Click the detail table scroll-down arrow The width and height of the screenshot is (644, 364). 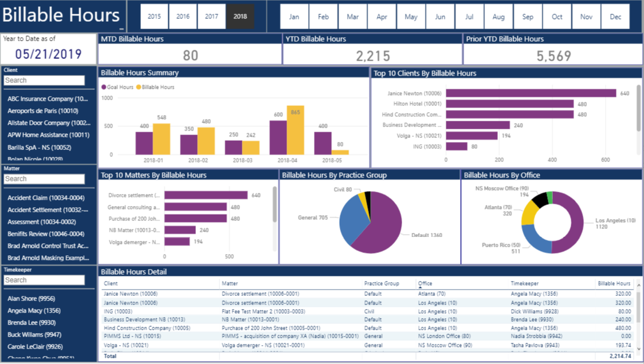(x=639, y=349)
